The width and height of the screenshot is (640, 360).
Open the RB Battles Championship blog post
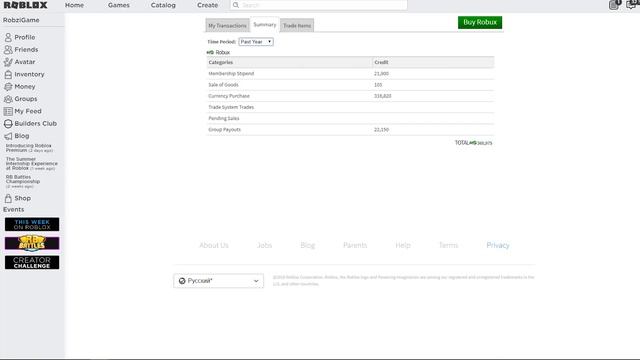pos(23,182)
